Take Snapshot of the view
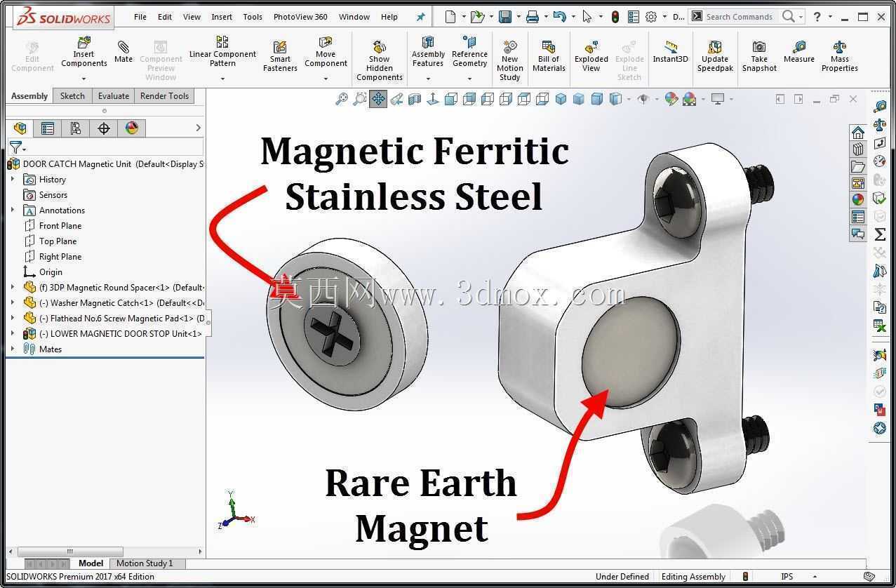Image resolution: width=896 pixels, height=588 pixels. click(x=759, y=56)
